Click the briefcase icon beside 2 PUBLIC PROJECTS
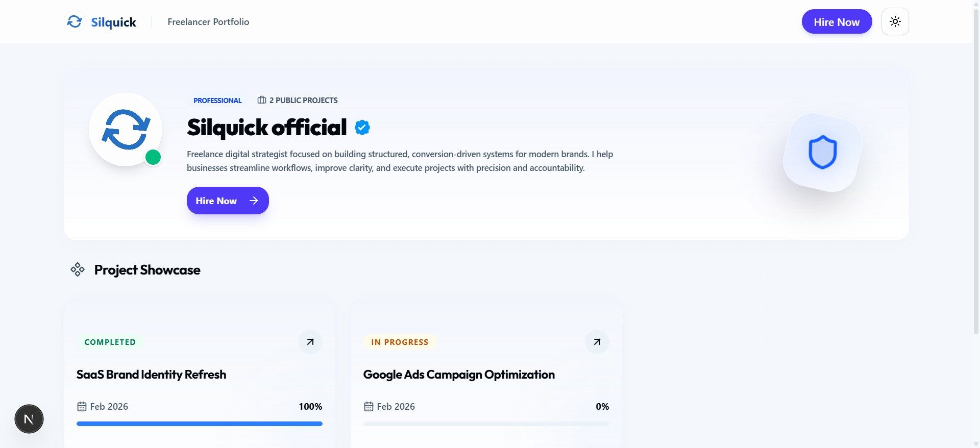 point(261,100)
